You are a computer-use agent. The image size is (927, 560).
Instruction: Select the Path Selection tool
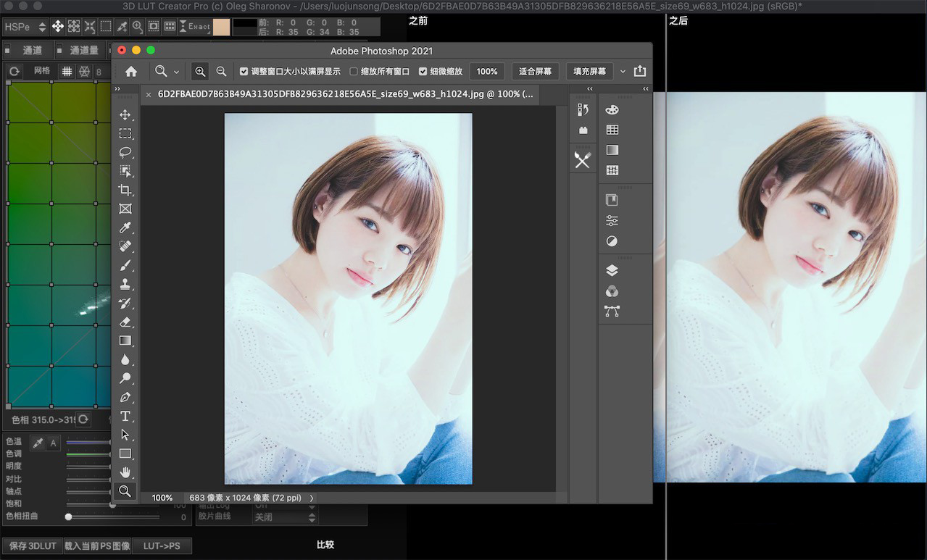point(125,435)
